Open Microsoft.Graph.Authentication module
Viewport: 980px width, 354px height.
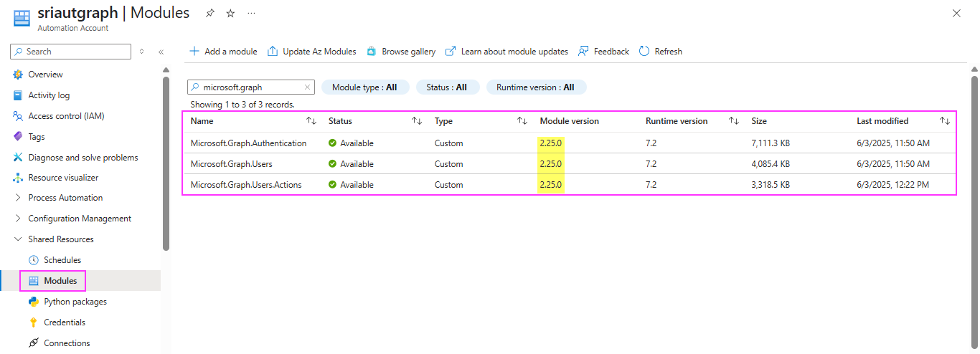(x=248, y=143)
